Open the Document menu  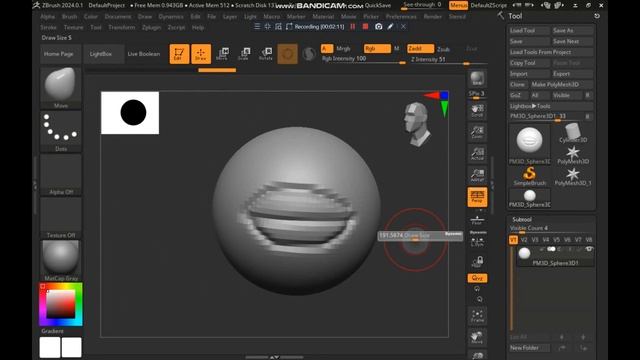point(118,16)
